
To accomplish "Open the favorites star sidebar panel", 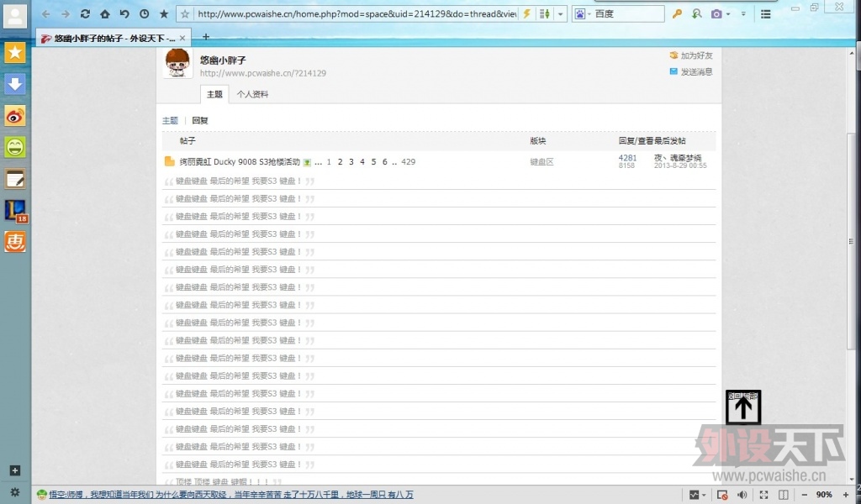I will (x=15, y=53).
